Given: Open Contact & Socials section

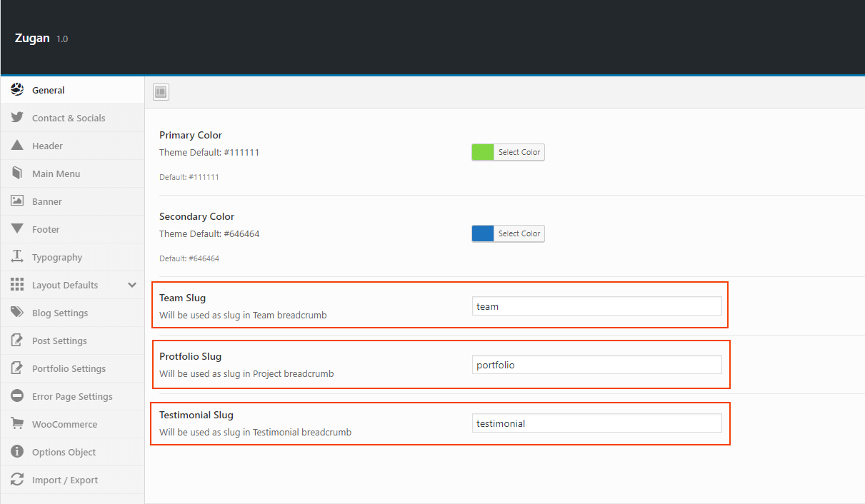Looking at the screenshot, I should pyautogui.click(x=72, y=118).
